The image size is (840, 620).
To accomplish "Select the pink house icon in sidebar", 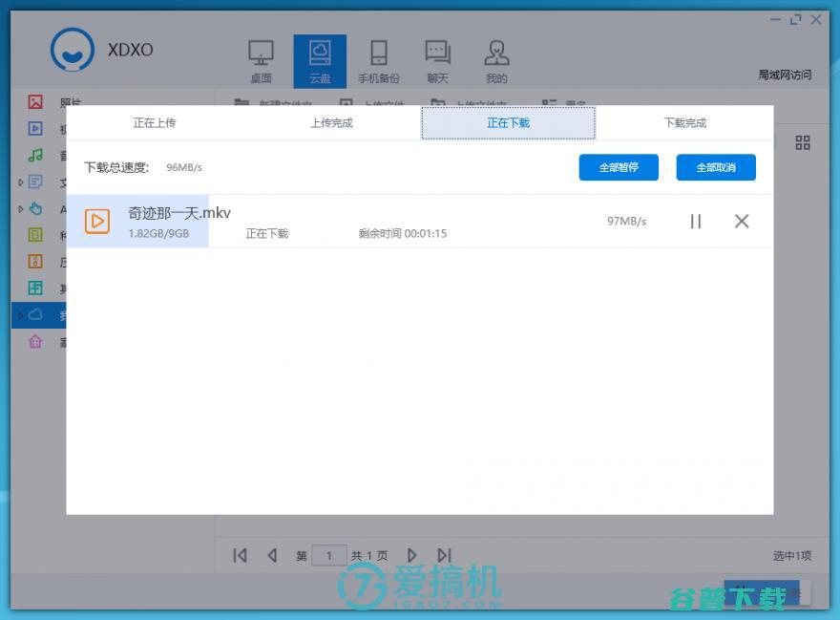I will pos(35,341).
